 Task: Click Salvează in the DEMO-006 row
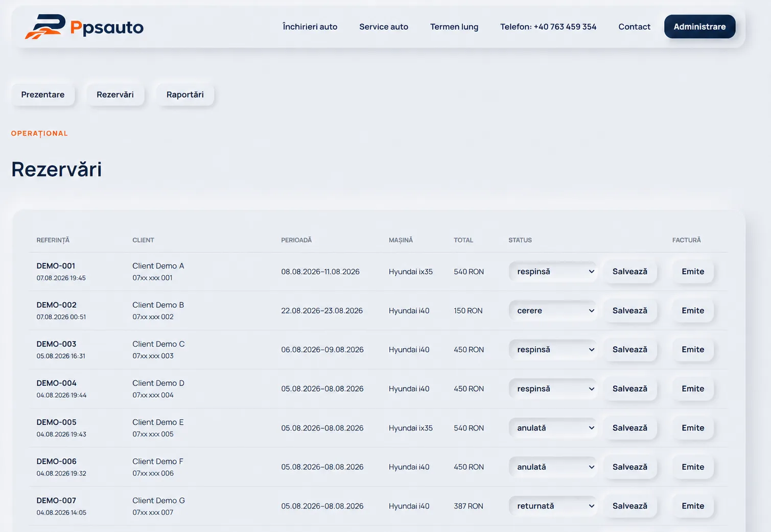coord(629,467)
